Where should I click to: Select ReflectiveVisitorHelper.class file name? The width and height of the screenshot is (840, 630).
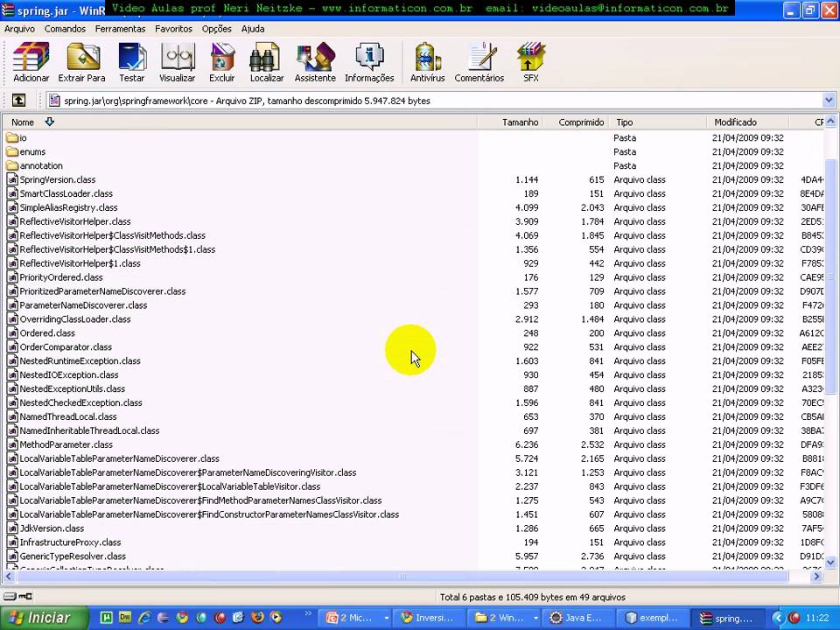75,221
